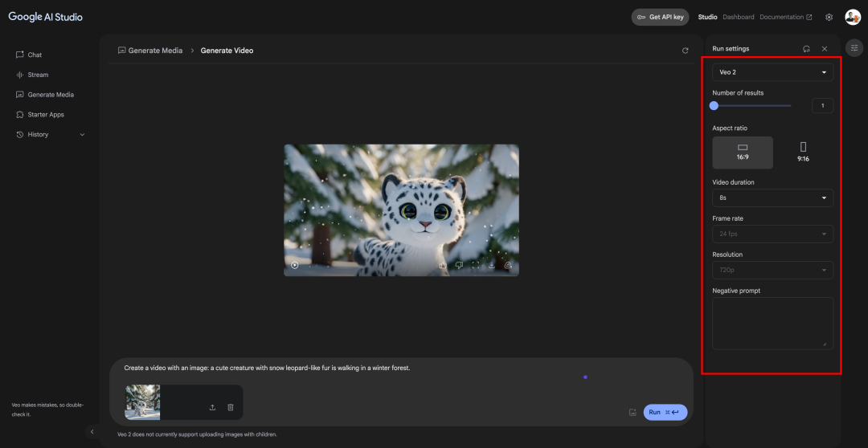Viewport: 868px width, 448px height.
Task: Click the Get API key button
Action: coord(660,17)
